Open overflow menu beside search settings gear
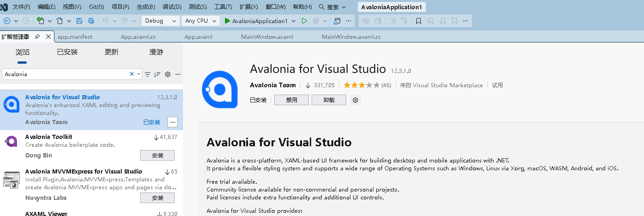Viewport: 644px width, 216px height. tap(178, 74)
